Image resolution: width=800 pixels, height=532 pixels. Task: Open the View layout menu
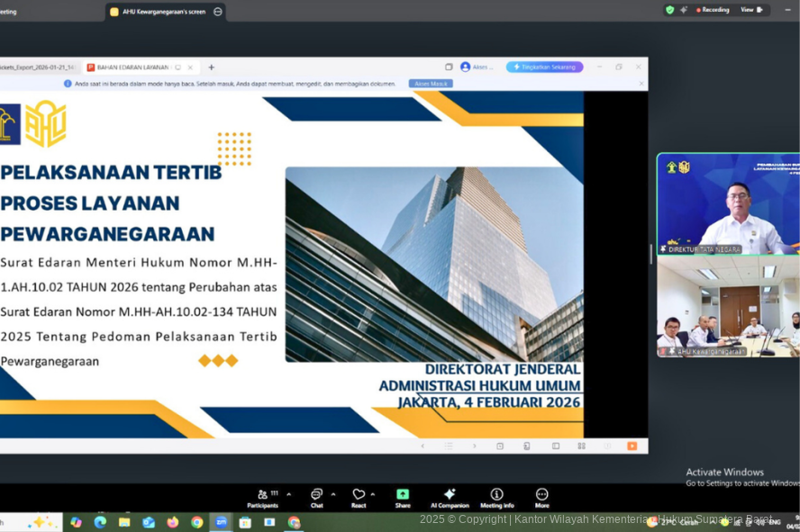(x=750, y=10)
